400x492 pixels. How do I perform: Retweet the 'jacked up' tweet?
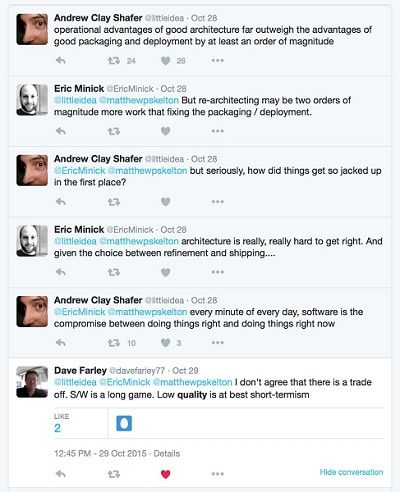(114, 202)
